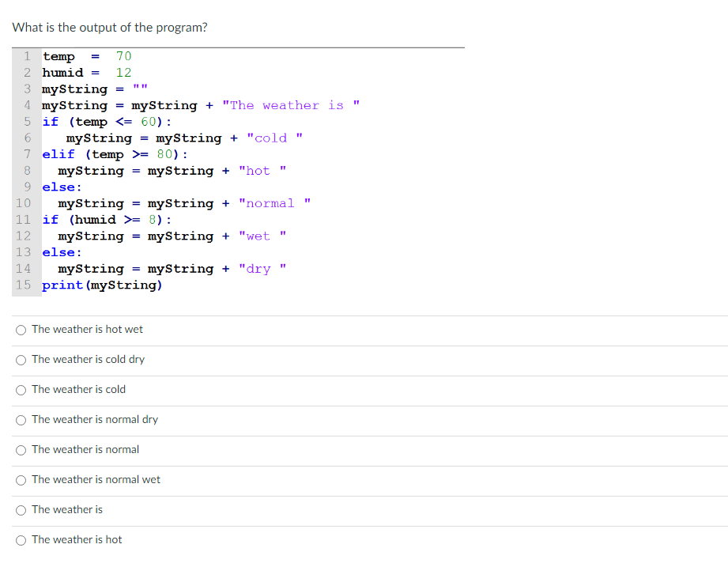Select the radio button for 'The weather is hot wet'
Screen dimensions: 728x563
pos(21,330)
